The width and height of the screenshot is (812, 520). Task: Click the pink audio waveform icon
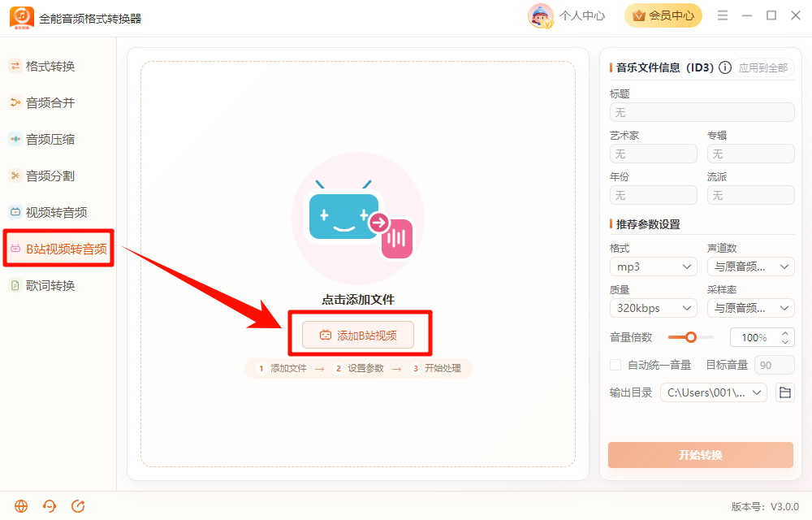pos(397,238)
